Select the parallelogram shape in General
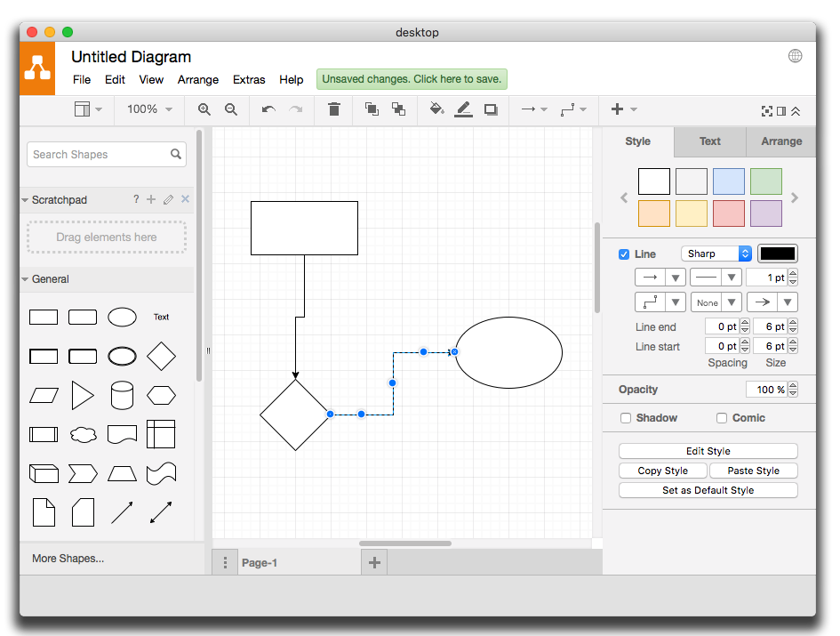 pyautogui.click(x=44, y=396)
